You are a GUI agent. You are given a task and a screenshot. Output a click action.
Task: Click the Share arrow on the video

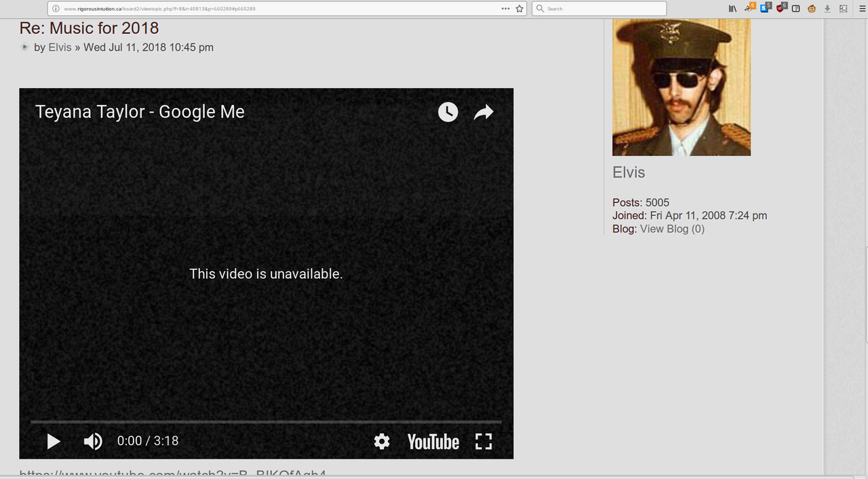point(484,112)
